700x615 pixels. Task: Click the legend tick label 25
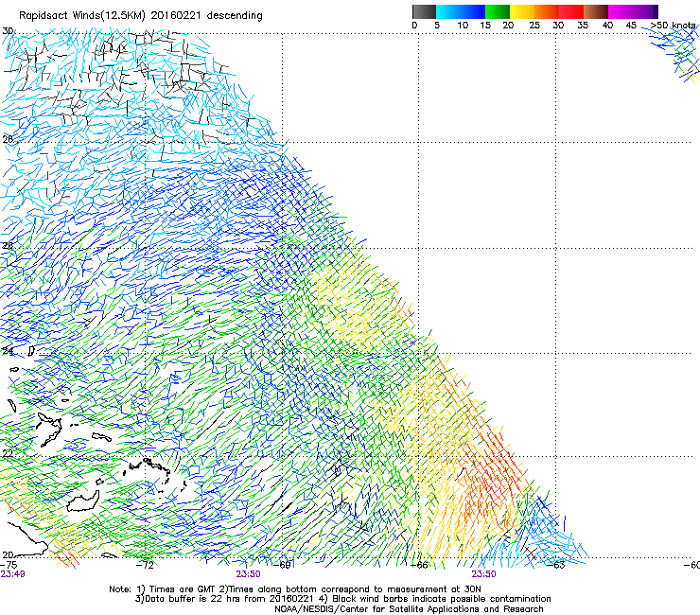pyautogui.click(x=534, y=26)
